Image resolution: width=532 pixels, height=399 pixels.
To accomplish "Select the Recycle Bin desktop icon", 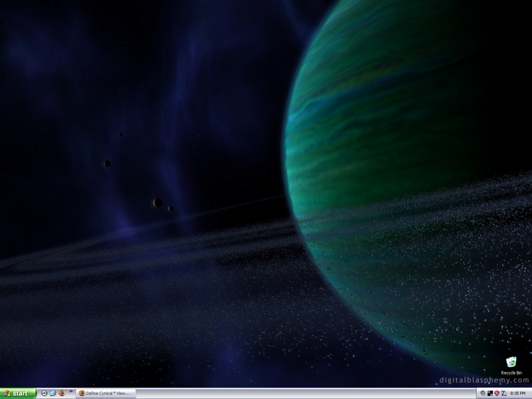I will coord(511,366).
